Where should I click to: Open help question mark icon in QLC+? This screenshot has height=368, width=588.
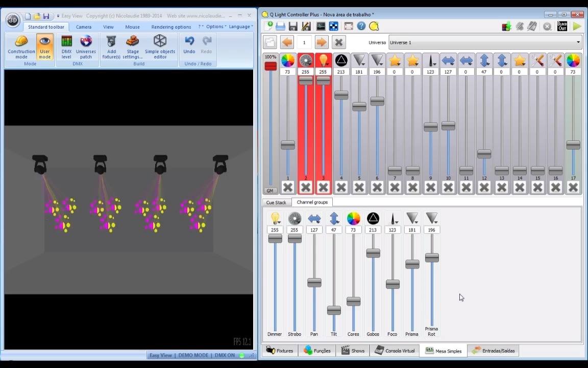[x=361, y=26]
